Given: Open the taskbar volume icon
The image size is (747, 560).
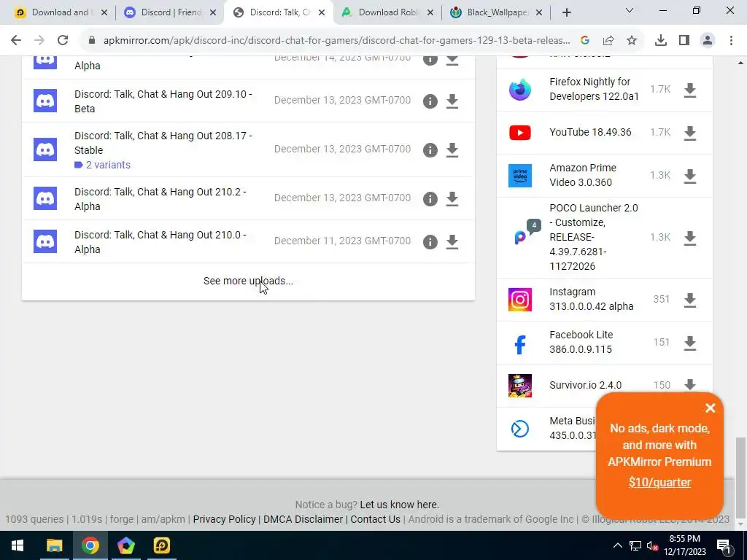Looking at the screenshot, I should coord(653,545).
